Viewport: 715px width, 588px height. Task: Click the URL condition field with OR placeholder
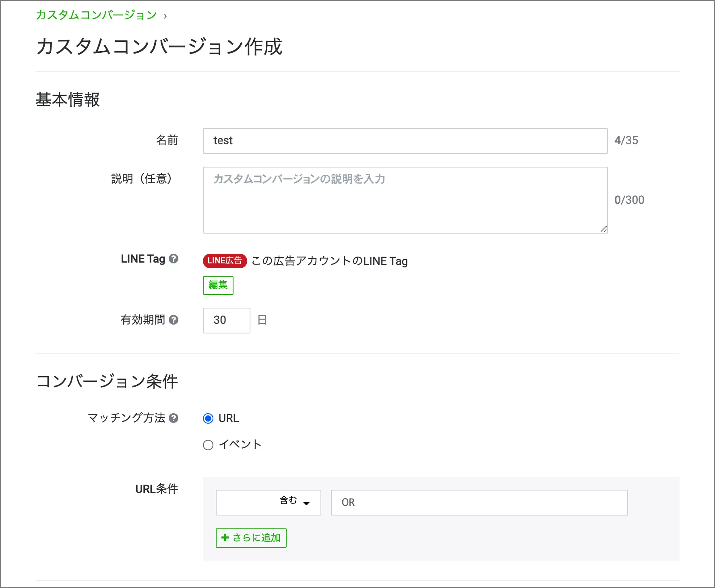[x=479, y=503]
